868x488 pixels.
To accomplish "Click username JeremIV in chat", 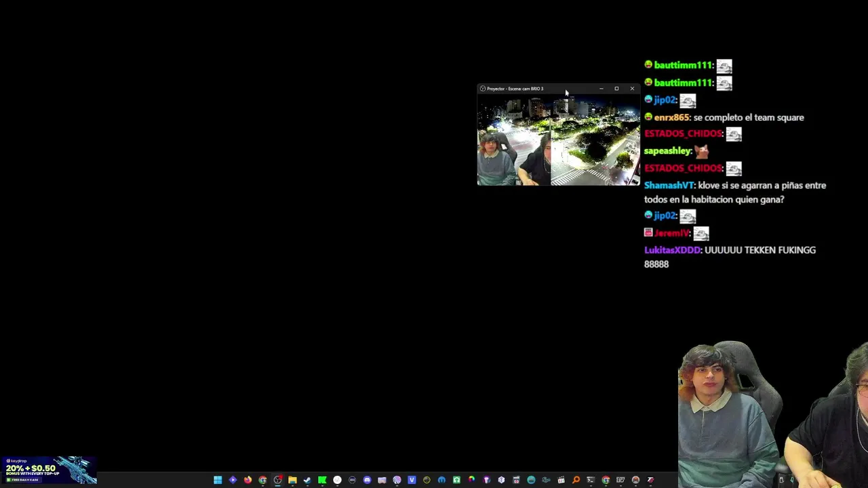I will click(671, 233).
